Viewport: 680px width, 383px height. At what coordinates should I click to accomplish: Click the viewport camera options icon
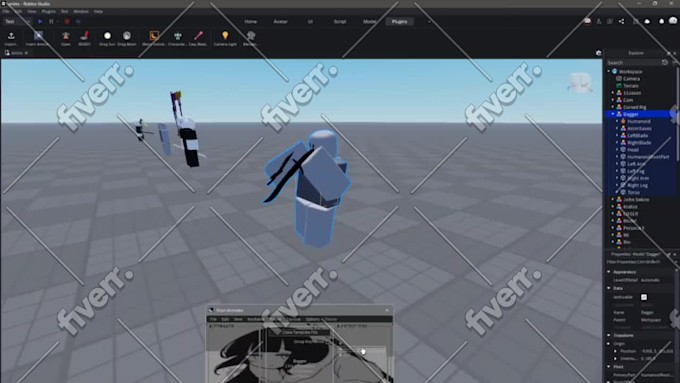point(598,53)
